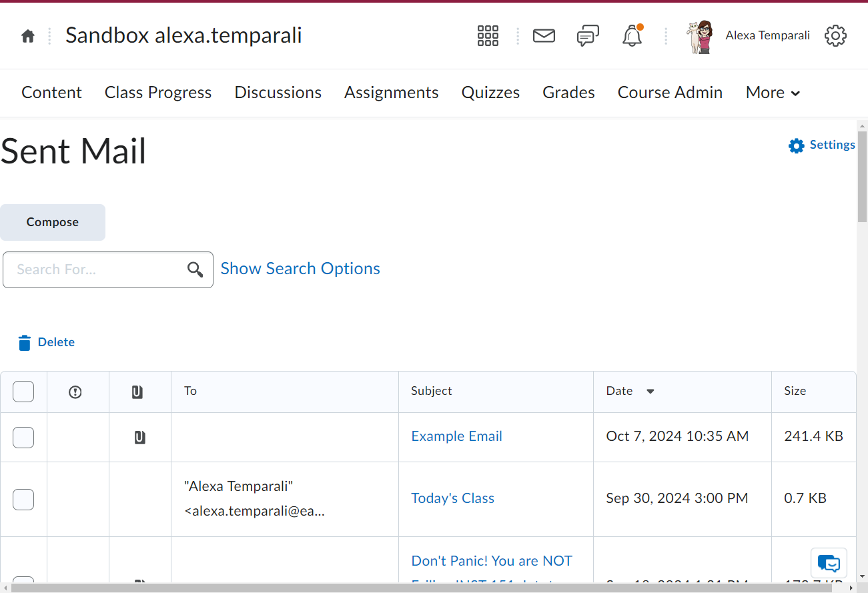
Task: Click Alexa Temparali profile avatar
Action: pos(700,37)
